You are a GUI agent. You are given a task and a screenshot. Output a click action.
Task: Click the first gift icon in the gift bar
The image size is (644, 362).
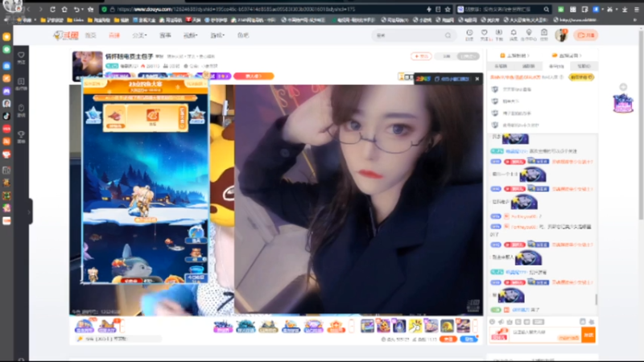223,327
